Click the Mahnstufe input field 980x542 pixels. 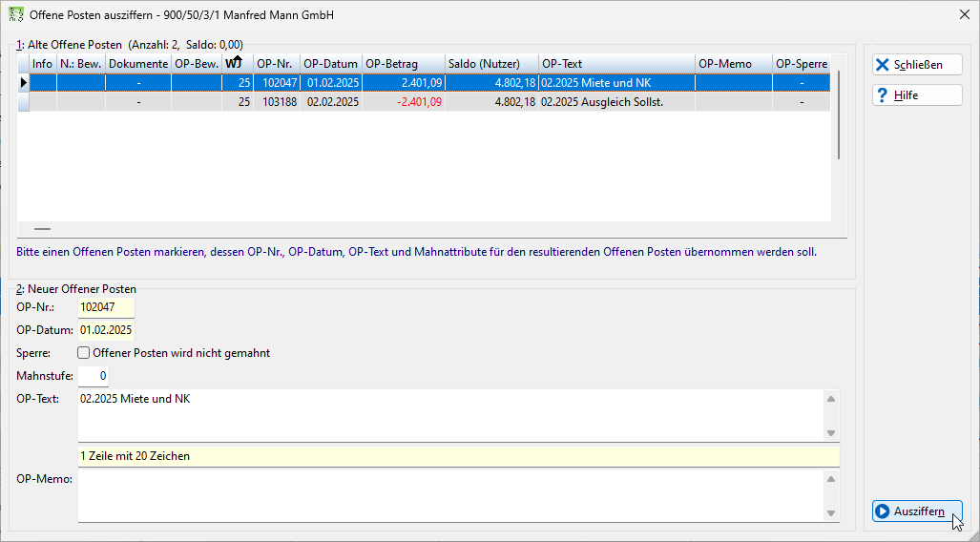[x=94, y=376]
